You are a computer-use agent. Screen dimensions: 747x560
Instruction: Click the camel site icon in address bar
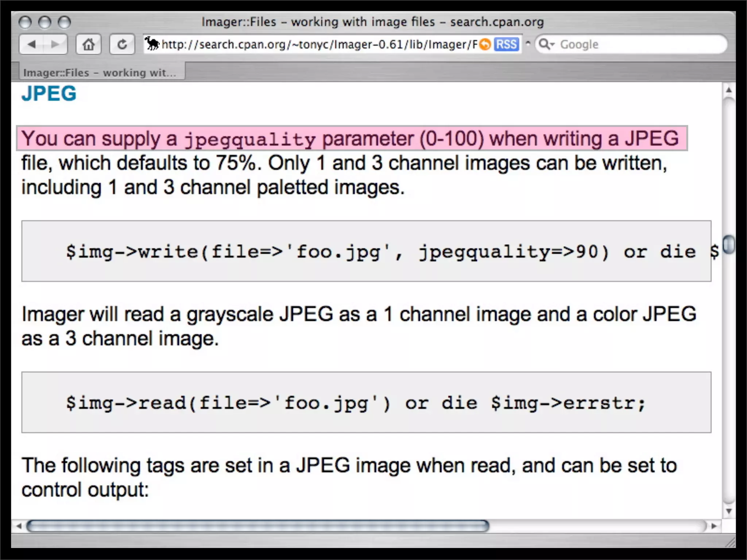tap(152, 44)
